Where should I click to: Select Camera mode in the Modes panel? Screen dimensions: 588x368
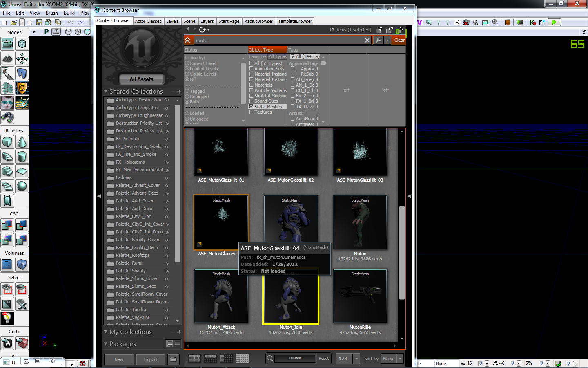(x=7, y=44)
